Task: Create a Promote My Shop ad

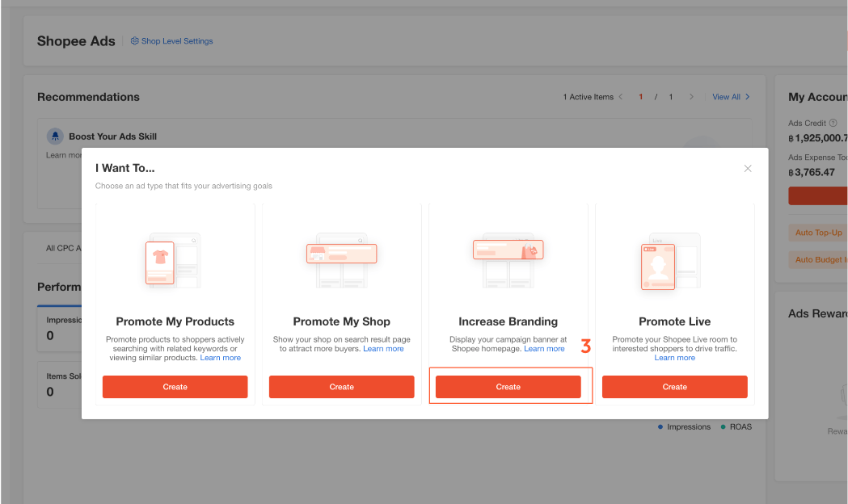Action: [x=341, y=387]
